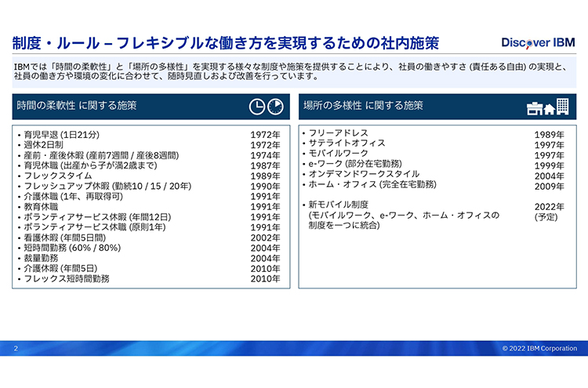
Task: Click the year '1999年' value
Action: pos(549,165)
